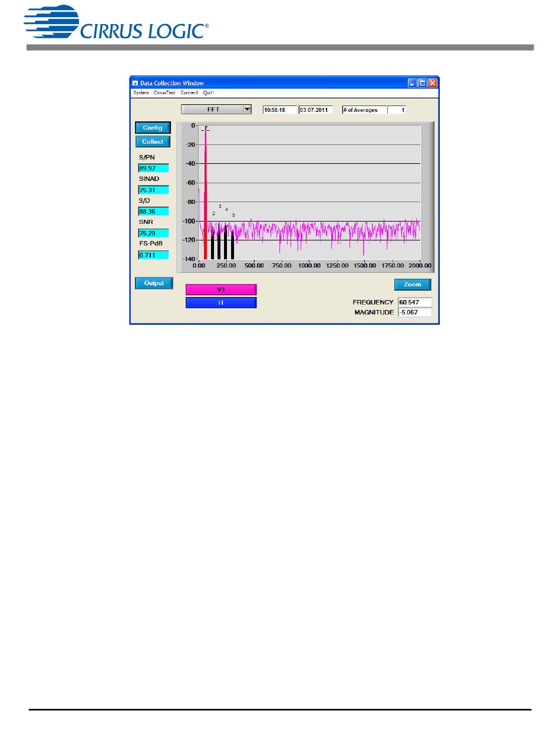Screen dimensions: 560x739
Task: Open the System menu
Action: tap(141, 93)
